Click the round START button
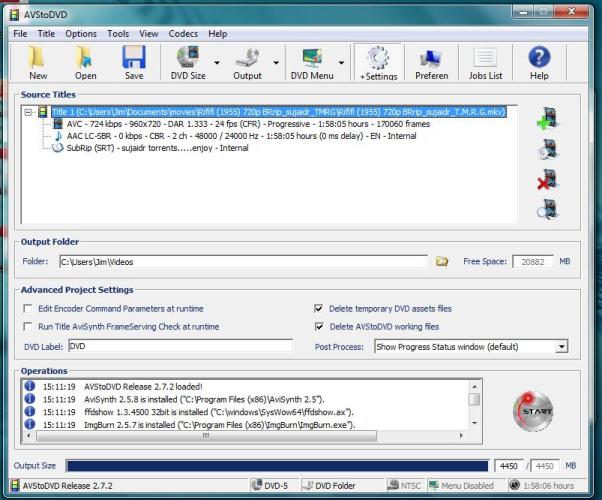The width and height of the screenshot is (602, 500). (534, 411)
